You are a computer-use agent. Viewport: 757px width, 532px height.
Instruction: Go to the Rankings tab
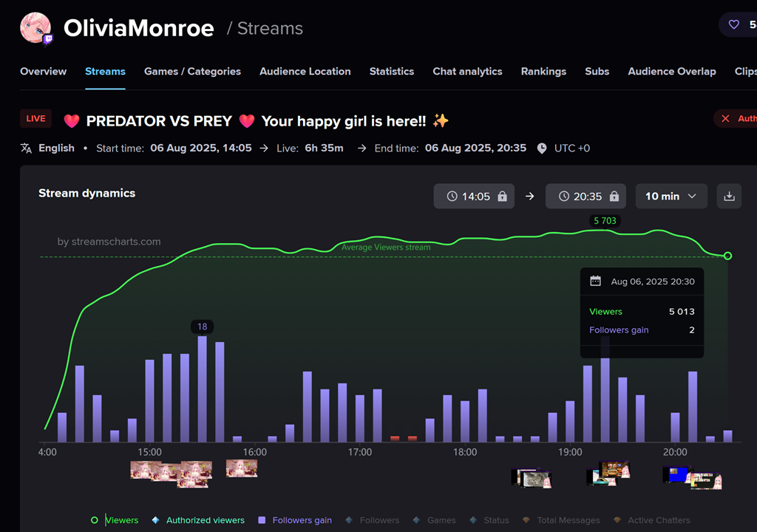[543, 72]
